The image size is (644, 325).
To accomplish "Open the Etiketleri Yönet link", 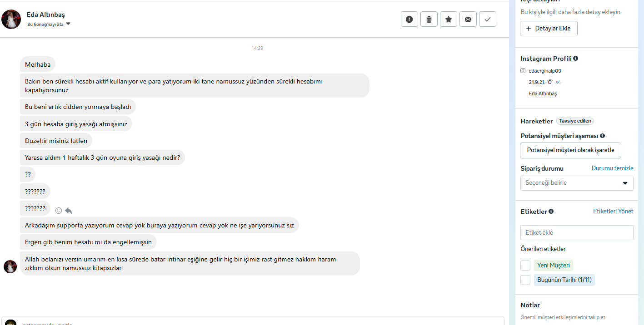I will tap(613, 211).
